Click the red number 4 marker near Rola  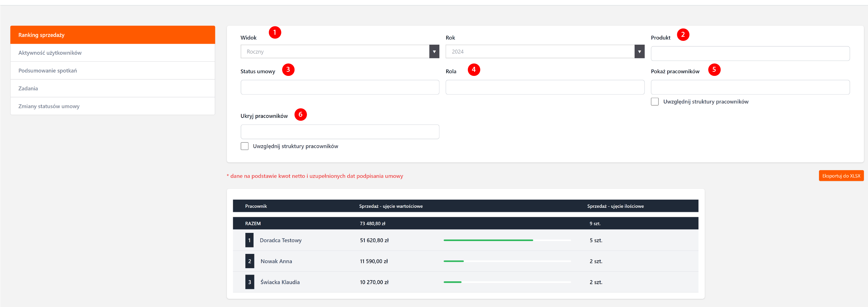click(474, 69)
